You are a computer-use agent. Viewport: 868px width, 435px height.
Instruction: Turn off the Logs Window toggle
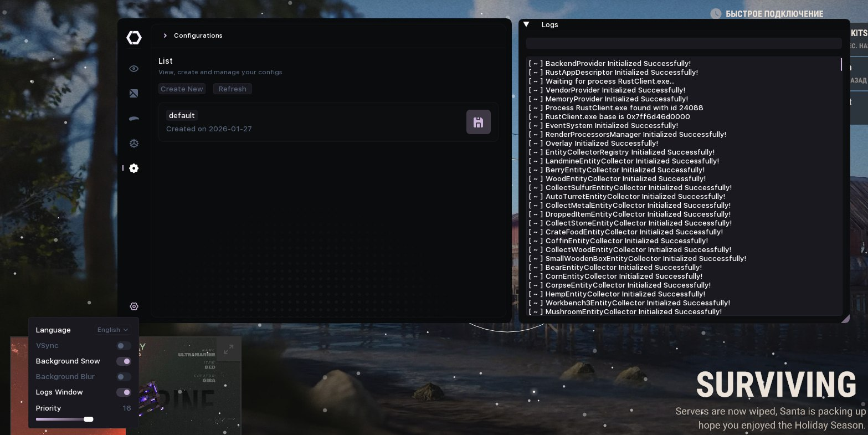pos(124,392)
